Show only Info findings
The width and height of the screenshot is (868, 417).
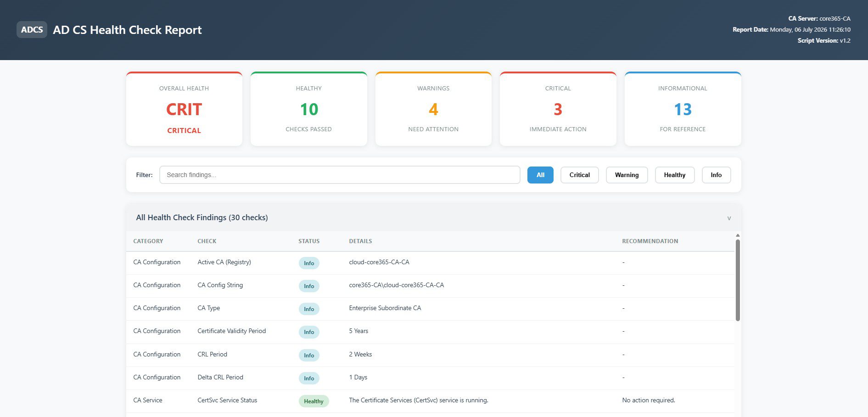pyautogui.click(x=716, y=175)
